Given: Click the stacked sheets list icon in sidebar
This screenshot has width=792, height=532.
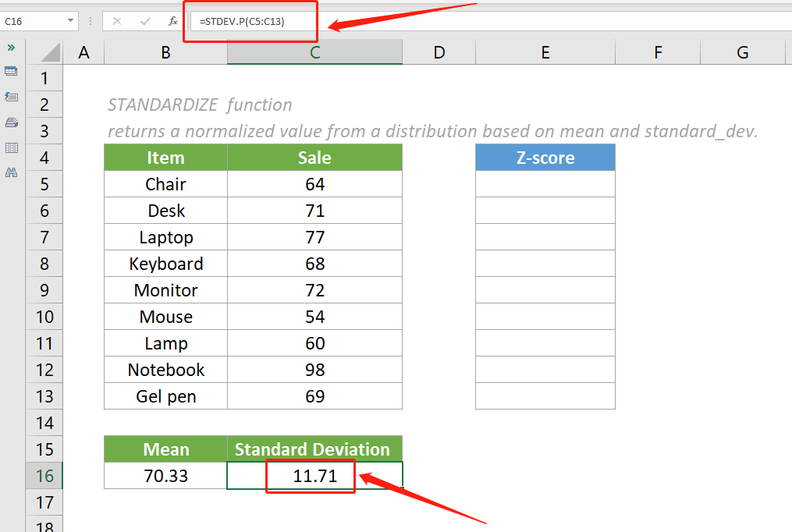Looking at the screenshot, I should (x=11, y=122).
